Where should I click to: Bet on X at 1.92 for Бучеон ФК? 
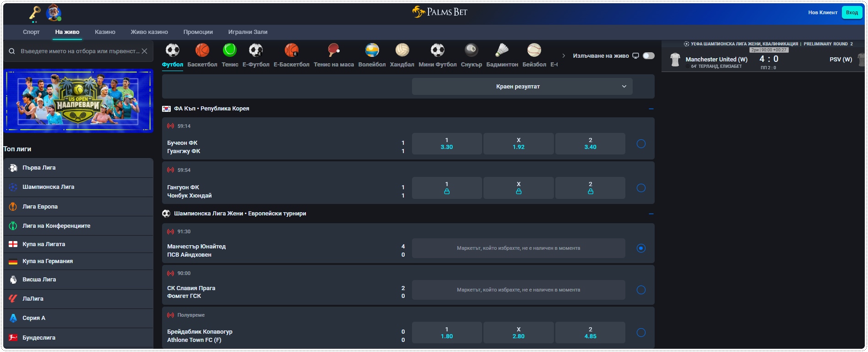click(519, 144)
